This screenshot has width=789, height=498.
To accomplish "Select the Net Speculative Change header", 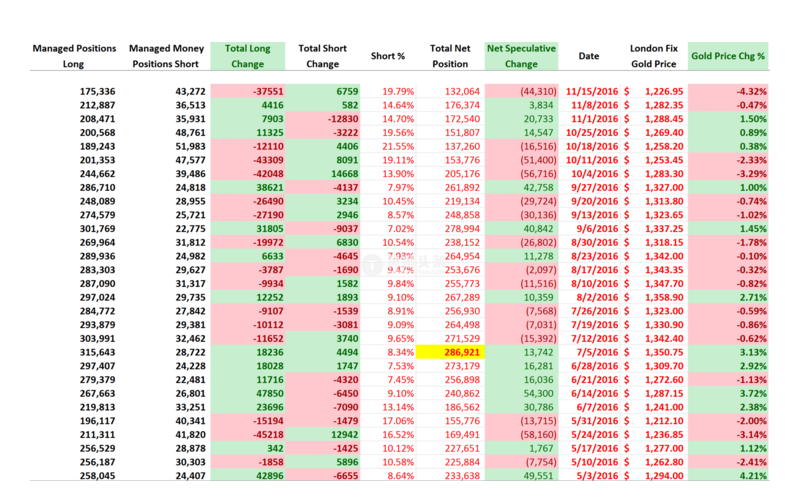I will [x=521, y=56].
